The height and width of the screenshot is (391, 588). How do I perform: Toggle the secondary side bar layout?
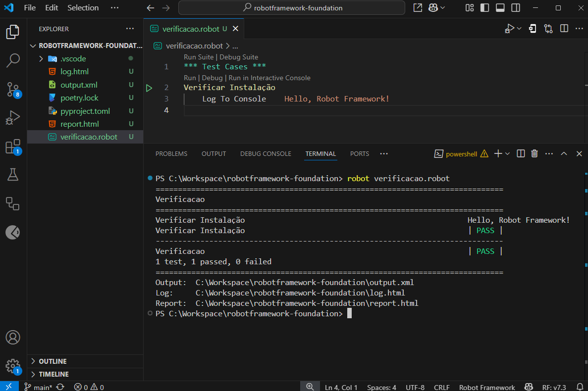tap(516, 8)
